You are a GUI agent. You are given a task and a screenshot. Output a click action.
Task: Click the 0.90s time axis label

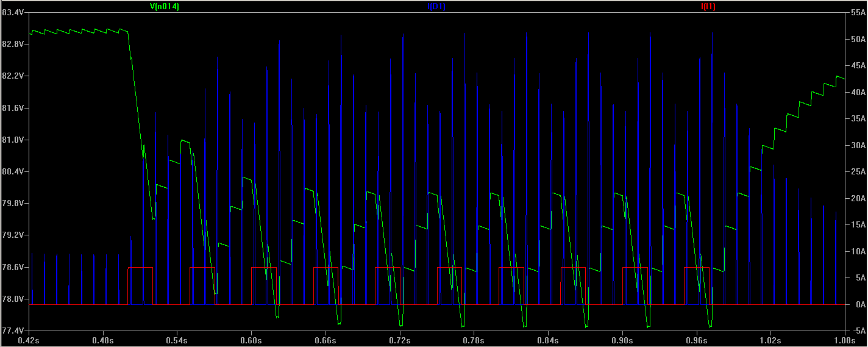point(622,340)
